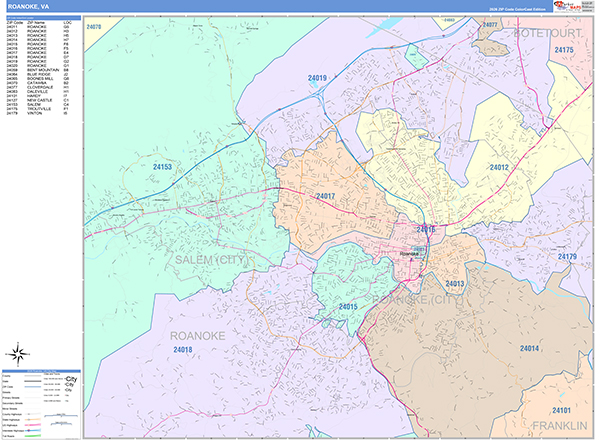Click the 24018 ZIP code label
The height and width of the screenshot is (440, 600).
point(182,349)
